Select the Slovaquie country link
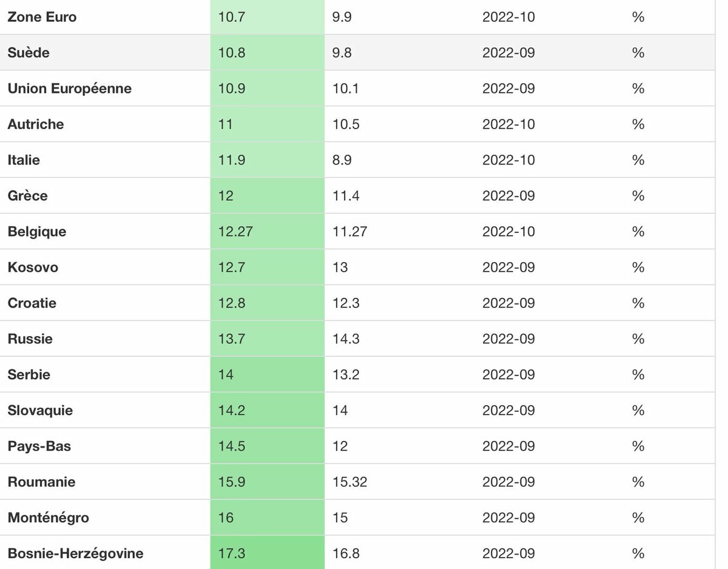The height and width of the screenshot is (569, 728). (x=40, y=411)
